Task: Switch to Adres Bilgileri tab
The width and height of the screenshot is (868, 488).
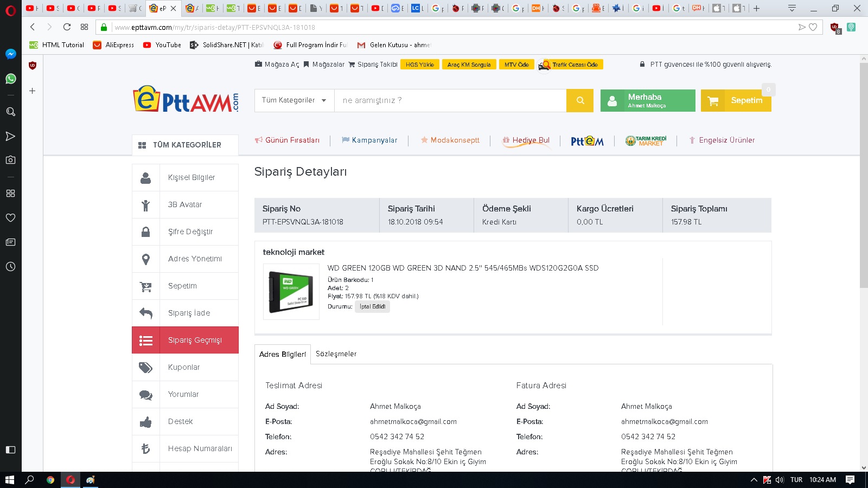Action: click(x=283, y=354)
